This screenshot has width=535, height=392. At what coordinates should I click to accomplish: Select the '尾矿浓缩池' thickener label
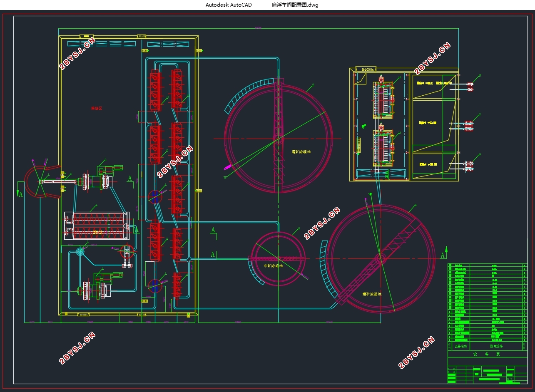(301, 152)
